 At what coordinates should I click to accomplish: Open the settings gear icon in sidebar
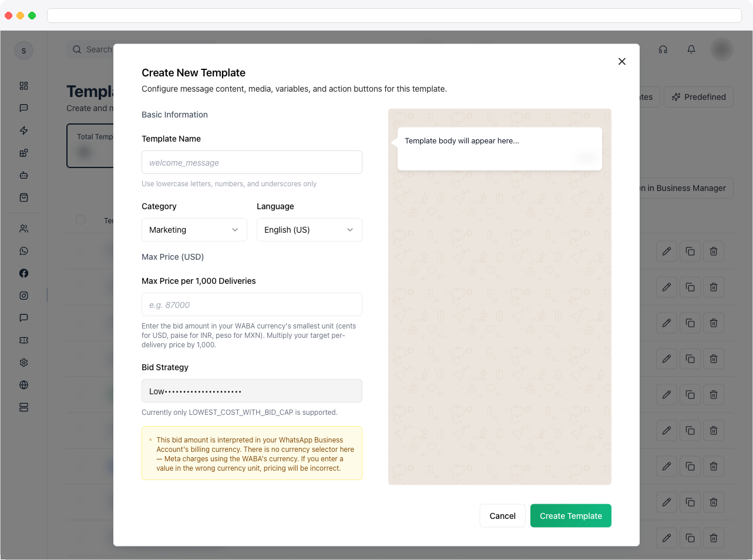pyautogui.click(x=23, y=363)
